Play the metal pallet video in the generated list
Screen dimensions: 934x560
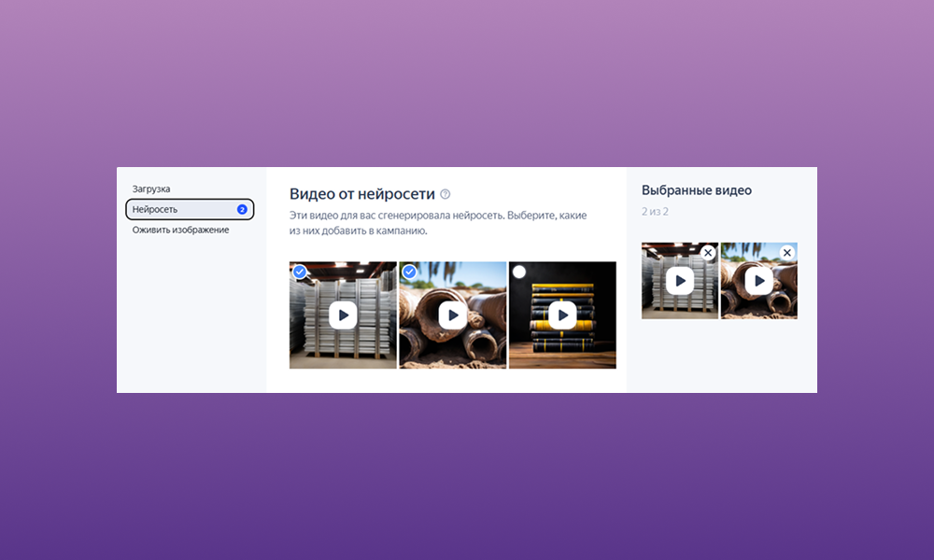(x=343, y=315)
